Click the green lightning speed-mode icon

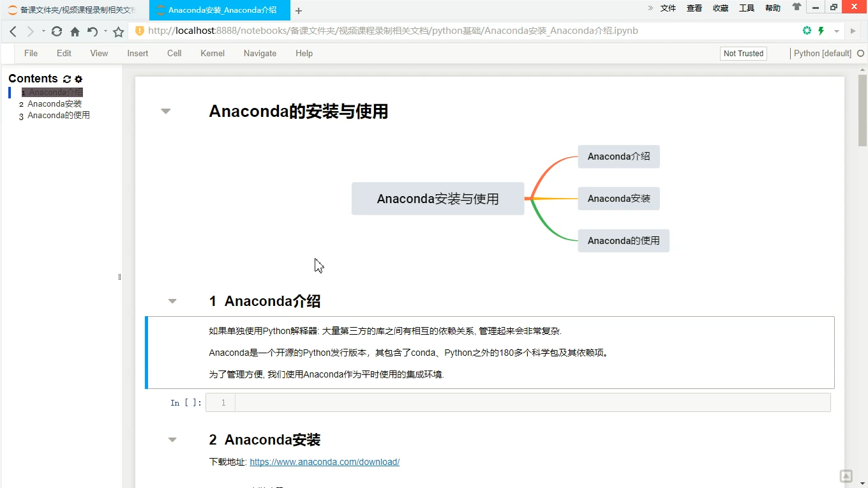point(821,31)
